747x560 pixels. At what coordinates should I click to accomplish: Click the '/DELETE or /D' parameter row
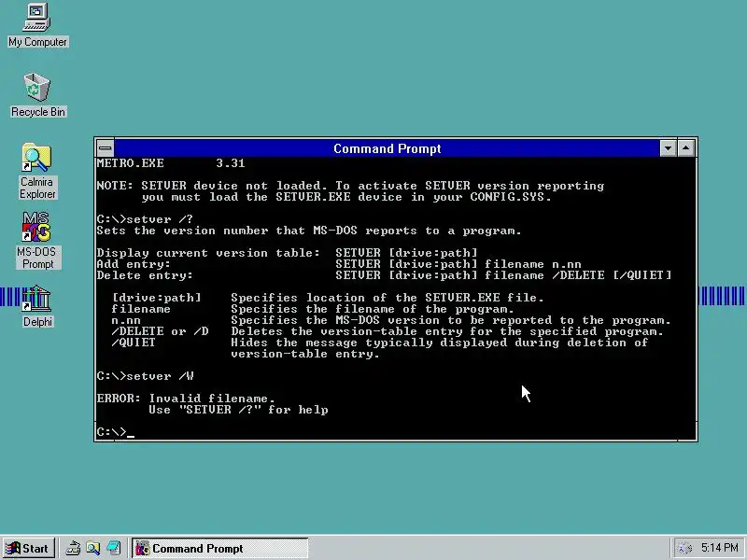click(x=388, y=331)
